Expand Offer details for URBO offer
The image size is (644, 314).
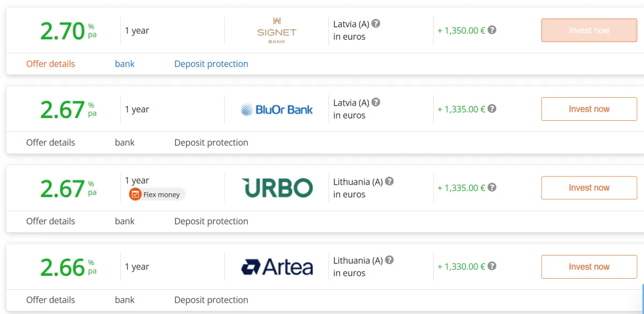[50, 221]
